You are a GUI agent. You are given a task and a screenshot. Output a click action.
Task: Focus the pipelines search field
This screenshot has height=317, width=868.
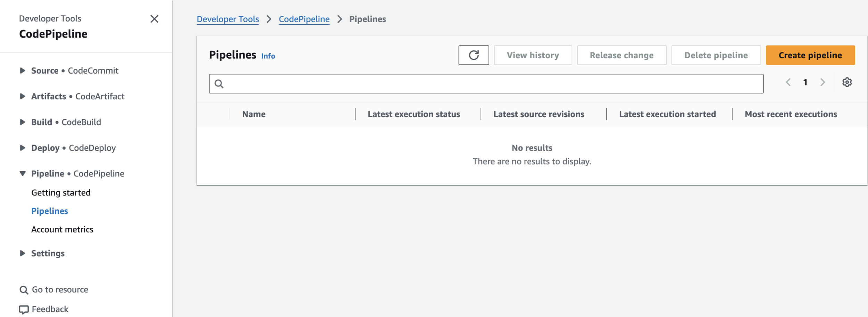pos(486,84)
